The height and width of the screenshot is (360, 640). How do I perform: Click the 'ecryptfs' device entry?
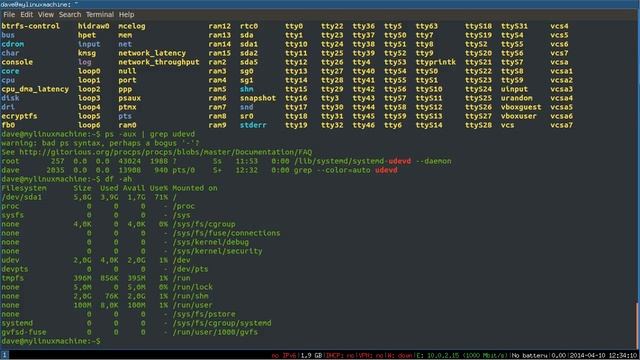19,116
